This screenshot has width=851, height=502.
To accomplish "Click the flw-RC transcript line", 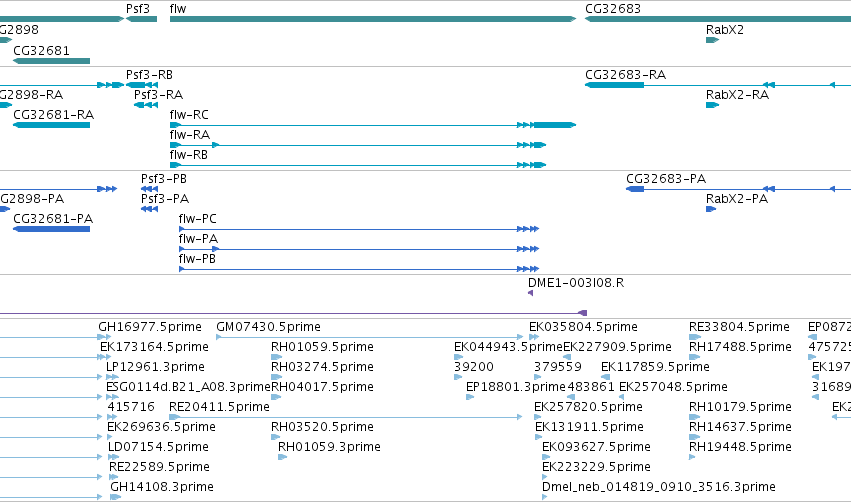I will (x=373, y=125).
